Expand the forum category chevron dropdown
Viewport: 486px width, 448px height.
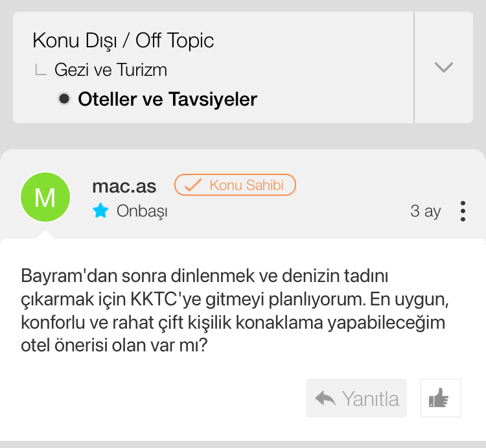[443, 67]
